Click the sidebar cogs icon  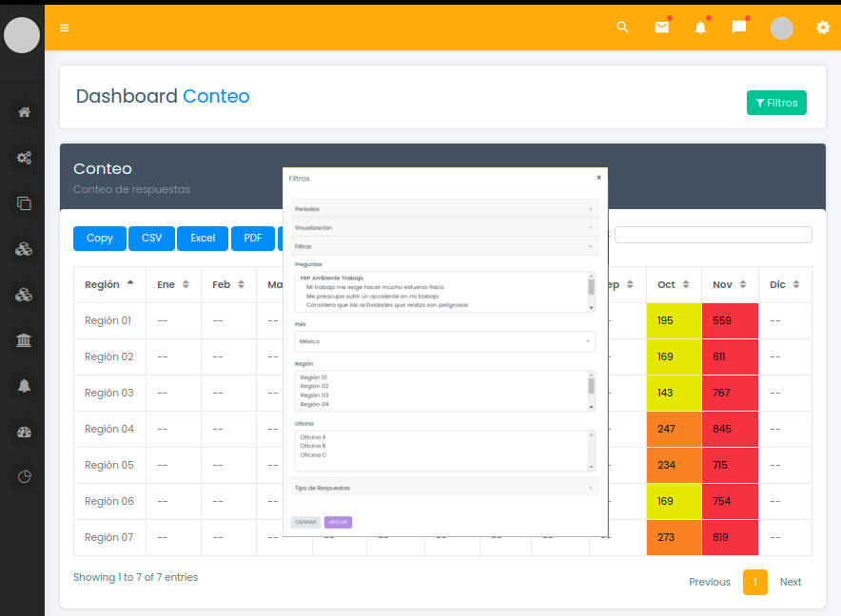click(x=25, y=158)
